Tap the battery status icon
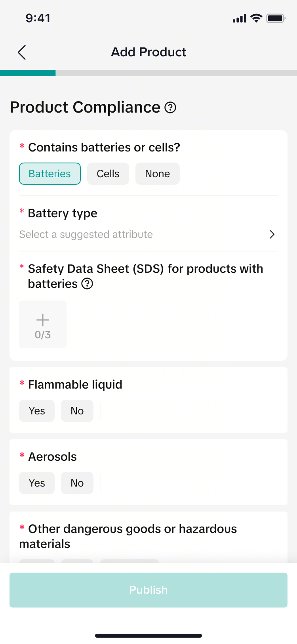The height and width of the screenshot is (644, 297). click(276, 18)
